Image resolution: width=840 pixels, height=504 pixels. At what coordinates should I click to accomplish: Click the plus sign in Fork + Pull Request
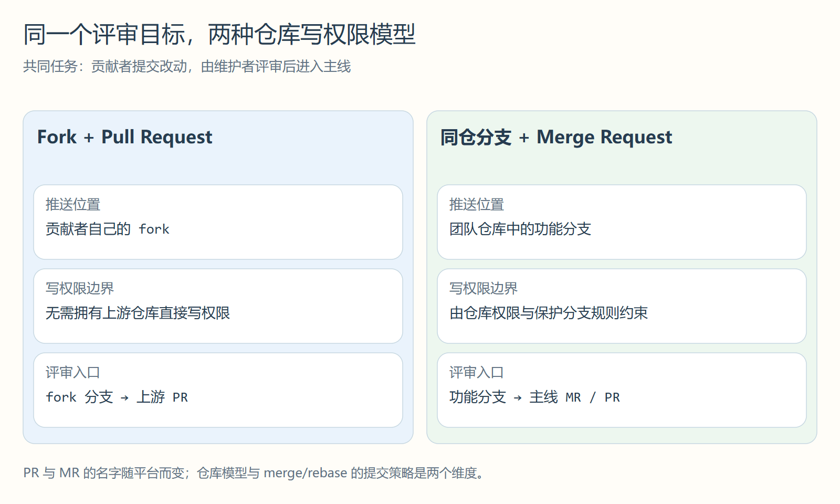point(89,138)
